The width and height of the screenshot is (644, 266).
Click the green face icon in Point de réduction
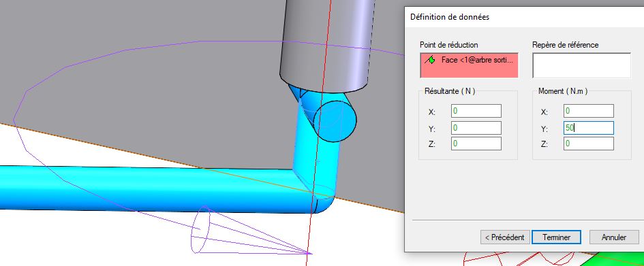(431, 61)
